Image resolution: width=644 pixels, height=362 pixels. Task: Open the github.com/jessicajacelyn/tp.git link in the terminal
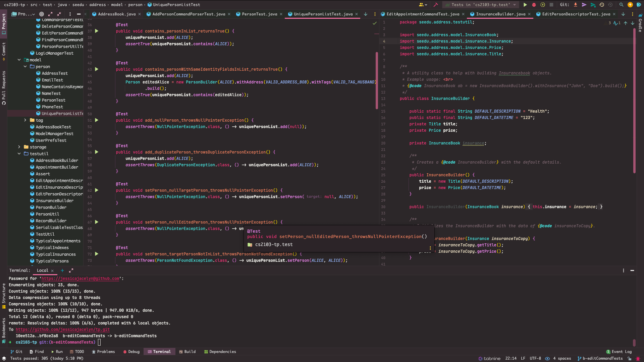62,329
